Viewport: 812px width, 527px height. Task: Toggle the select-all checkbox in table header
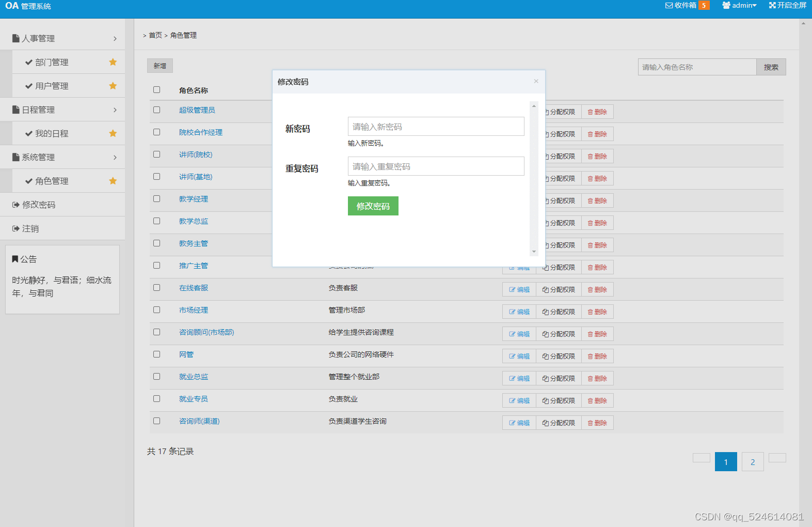tap(156, 90)
